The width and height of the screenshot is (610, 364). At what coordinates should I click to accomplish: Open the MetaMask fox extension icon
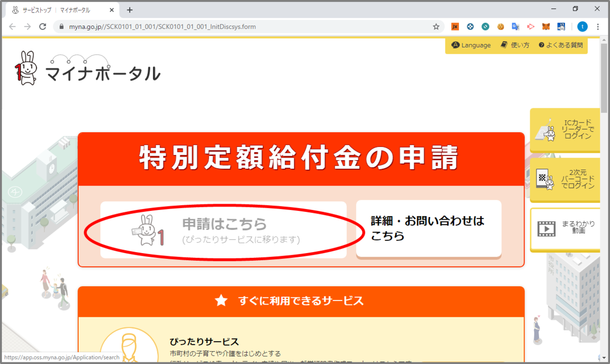[x=546, y=26]
